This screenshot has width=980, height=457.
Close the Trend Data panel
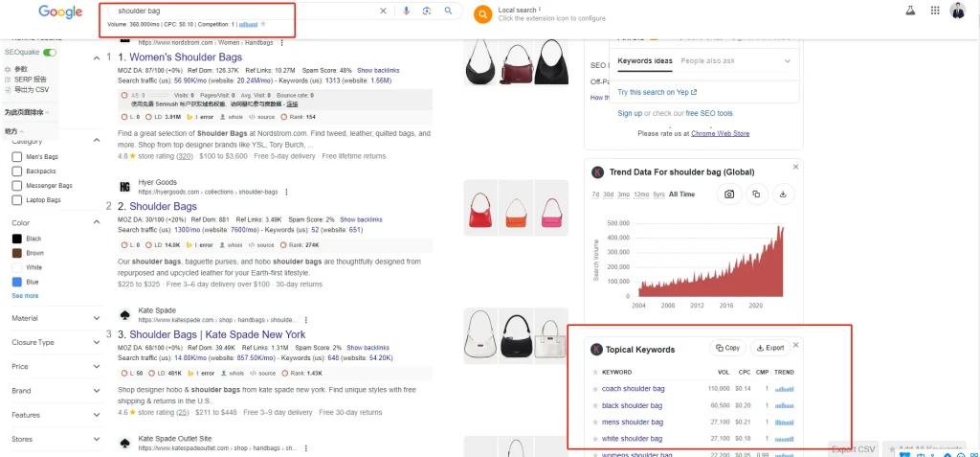click(795, 167)
